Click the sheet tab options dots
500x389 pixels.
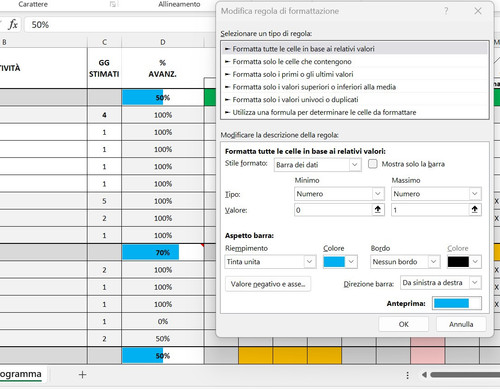click(407, 375)
